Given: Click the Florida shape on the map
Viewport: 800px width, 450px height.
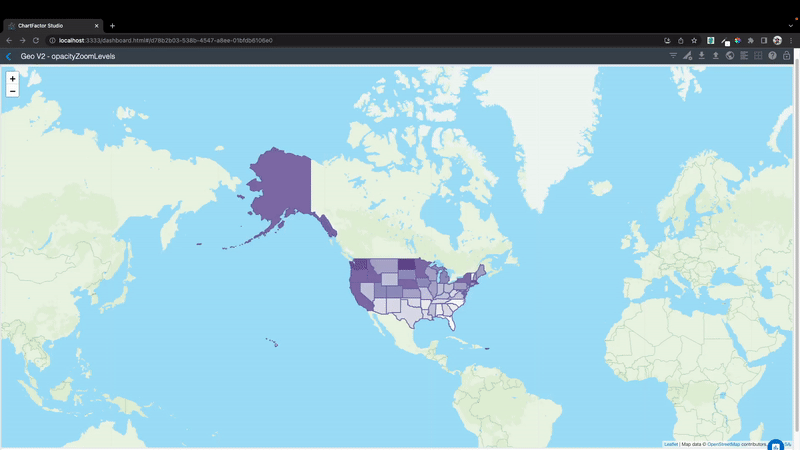Looking at the screenshot, I should 451,320.
